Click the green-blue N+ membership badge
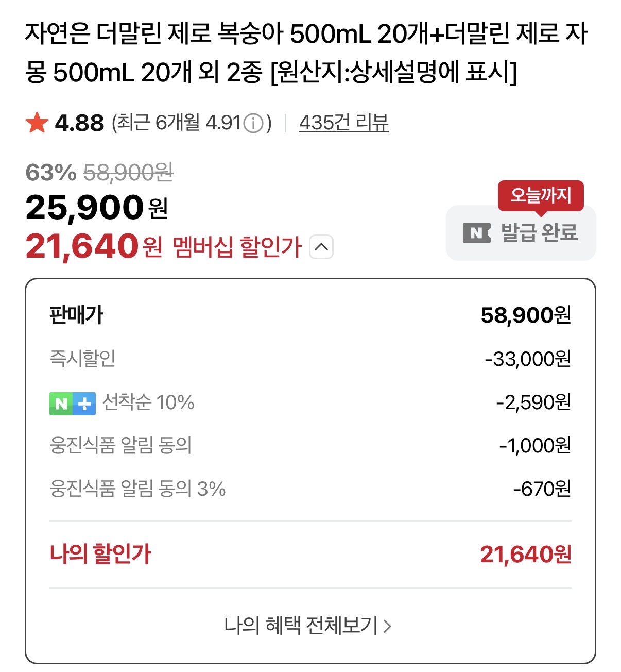The width and height of the screenshot is (621, 672). (73, 404)
